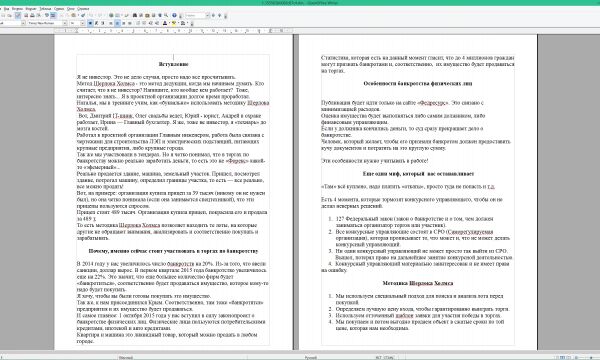Click Decrease Indent icon
The image size is (600, 360).
click(x=150, y=23)
